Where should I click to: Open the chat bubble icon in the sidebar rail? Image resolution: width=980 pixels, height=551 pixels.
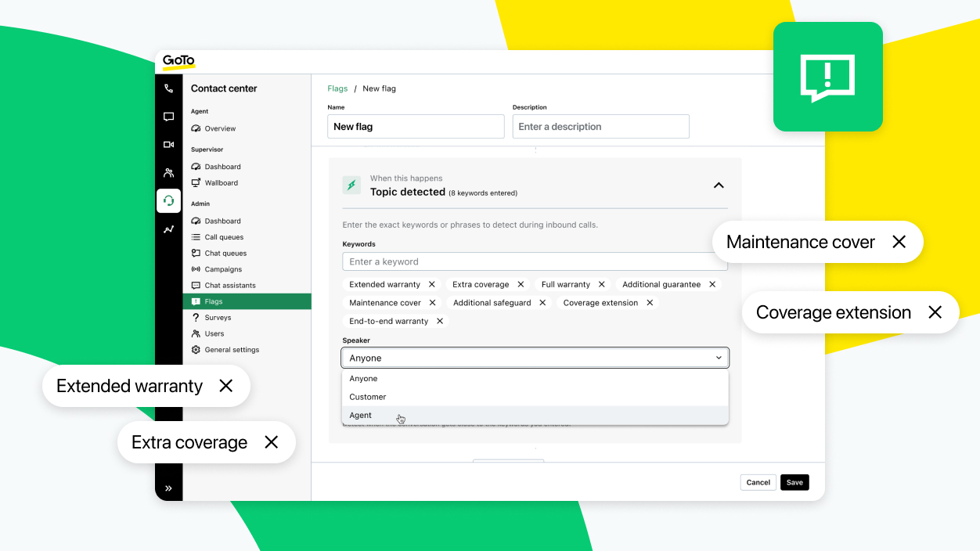168,116
